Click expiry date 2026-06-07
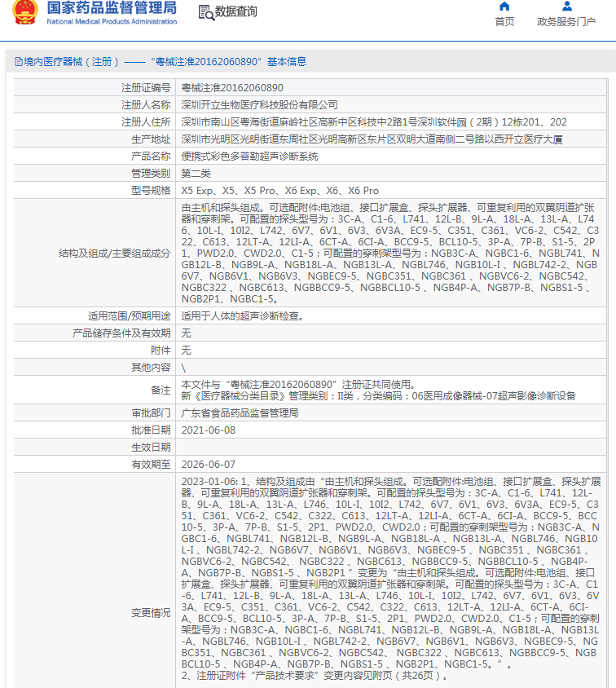Screen dimensions: 616x688 [208, 464]
